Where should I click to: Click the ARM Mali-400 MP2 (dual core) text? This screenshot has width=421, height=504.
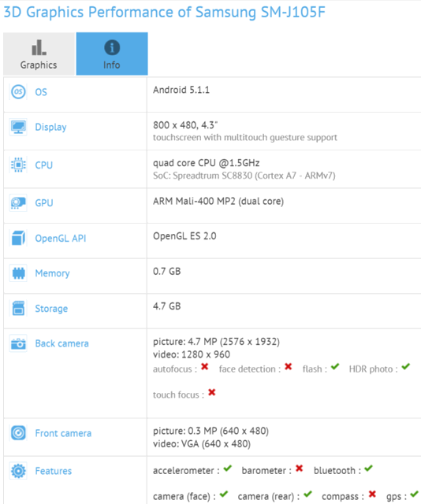click(x=218, y=202)
